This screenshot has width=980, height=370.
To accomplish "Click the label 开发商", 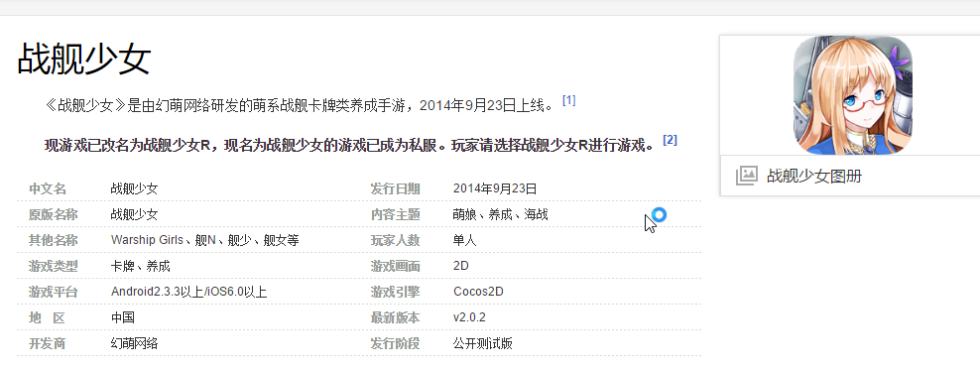I will pos(47,343).
